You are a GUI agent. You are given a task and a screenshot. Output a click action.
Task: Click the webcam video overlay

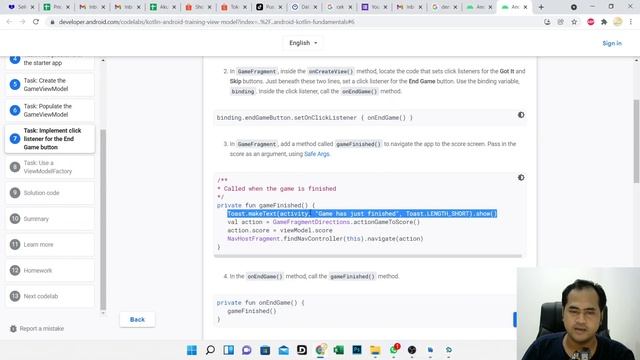578,313
